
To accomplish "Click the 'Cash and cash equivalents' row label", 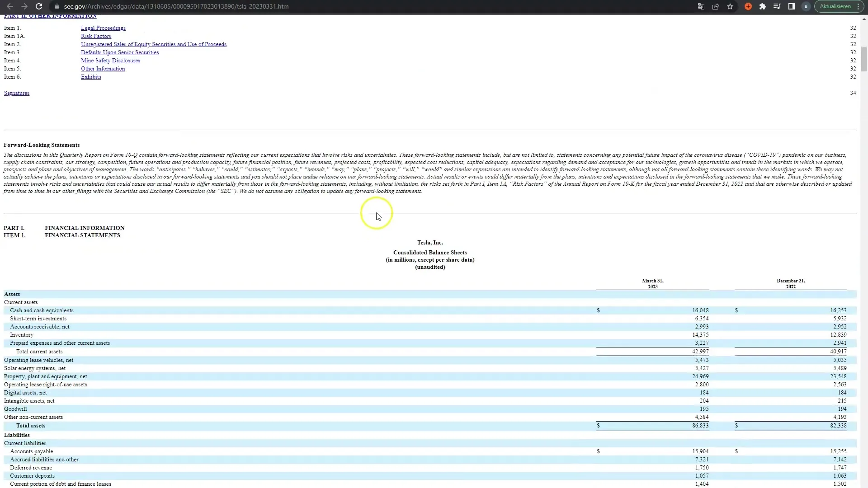I will coord(42,310).
